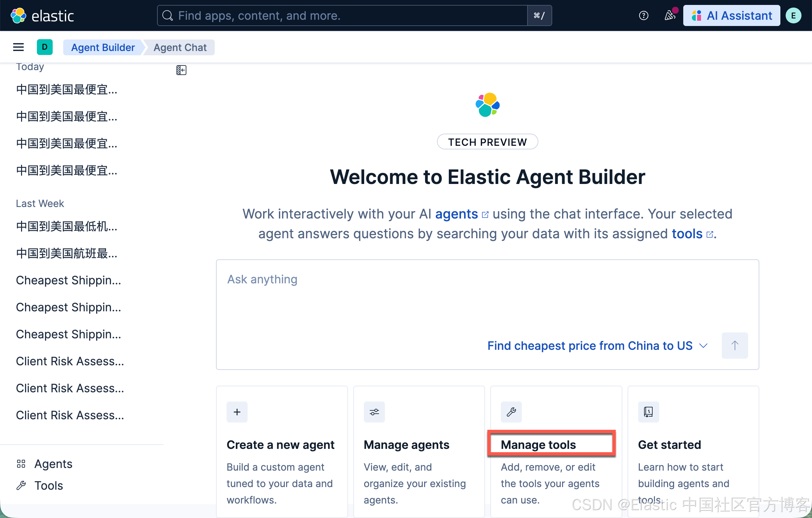812x518 pixels.
Task: Open the user avatar E menu
Action: (x=794, y=15)
